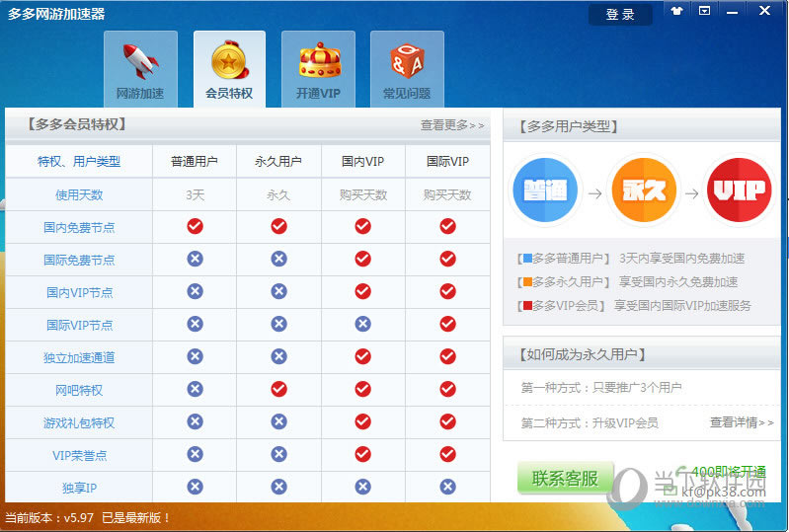Screen dimensions: 789x532
Task: Open the title bar dropdown menu icon
Action: 704,12
